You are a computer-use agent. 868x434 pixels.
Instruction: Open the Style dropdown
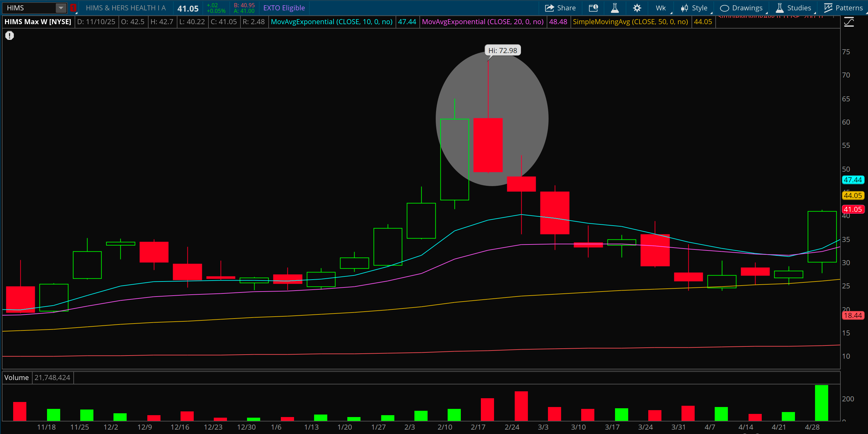click(x=695, y=8)
